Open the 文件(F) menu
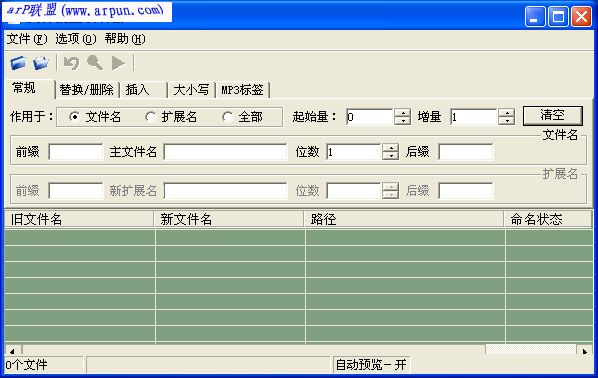Screen dimensions: 598x378 click(x=27, y=39)
